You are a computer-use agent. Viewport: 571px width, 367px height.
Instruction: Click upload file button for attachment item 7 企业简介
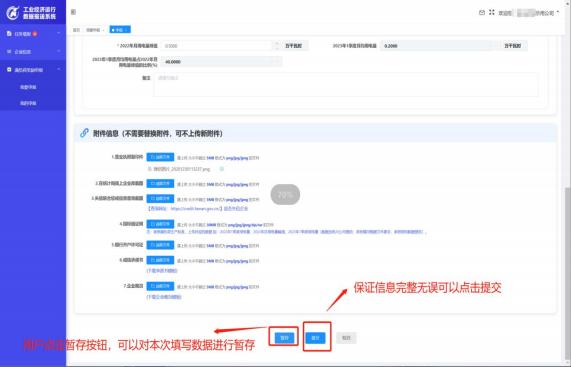point(160,286)
